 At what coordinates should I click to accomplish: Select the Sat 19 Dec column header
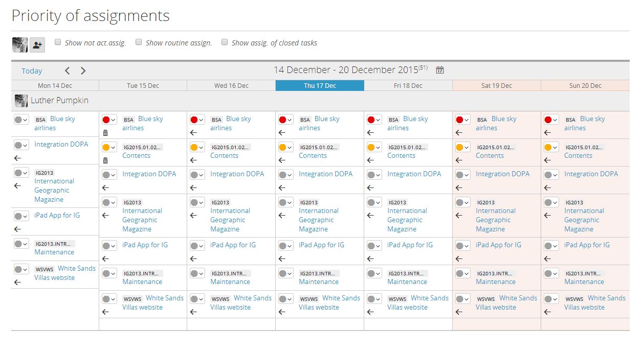point(496,86)
